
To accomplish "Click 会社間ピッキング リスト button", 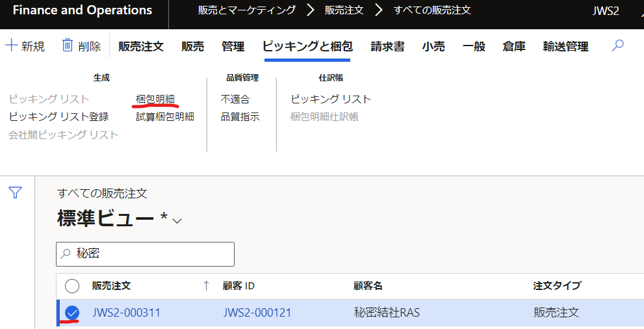I will point(63,135).
